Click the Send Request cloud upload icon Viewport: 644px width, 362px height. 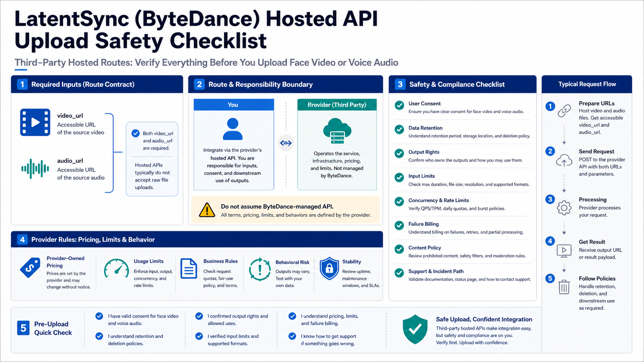click(x=564, y=160)
